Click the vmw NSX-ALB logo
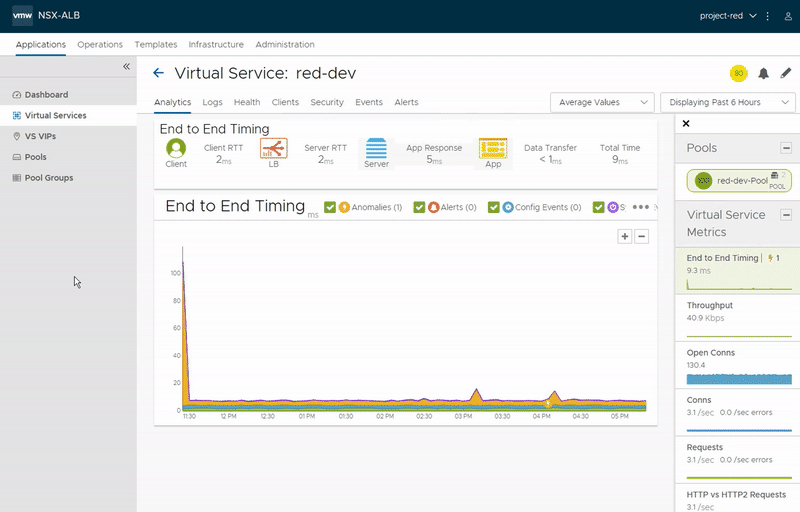This screenshot has width=800, height=512. (x=46, y=15)
